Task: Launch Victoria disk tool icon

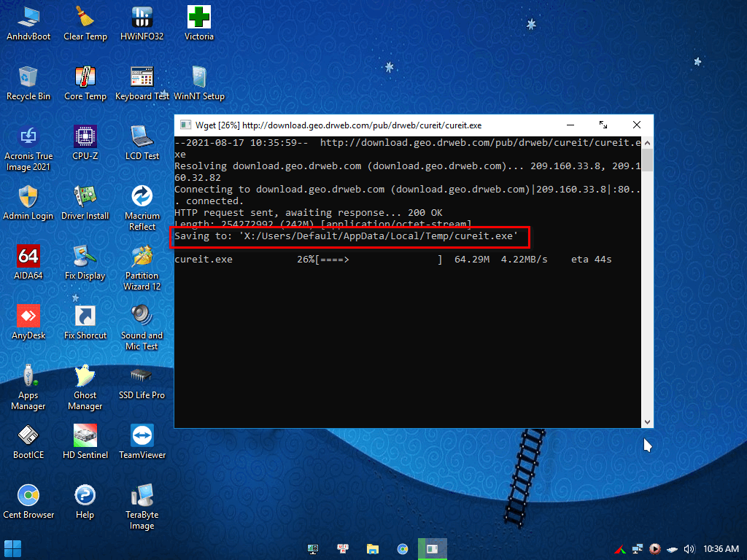Action: coord(199,24)
